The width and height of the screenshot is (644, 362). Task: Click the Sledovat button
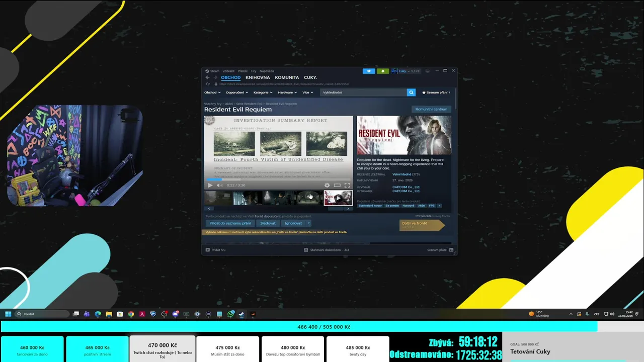(x=268, y=223)
